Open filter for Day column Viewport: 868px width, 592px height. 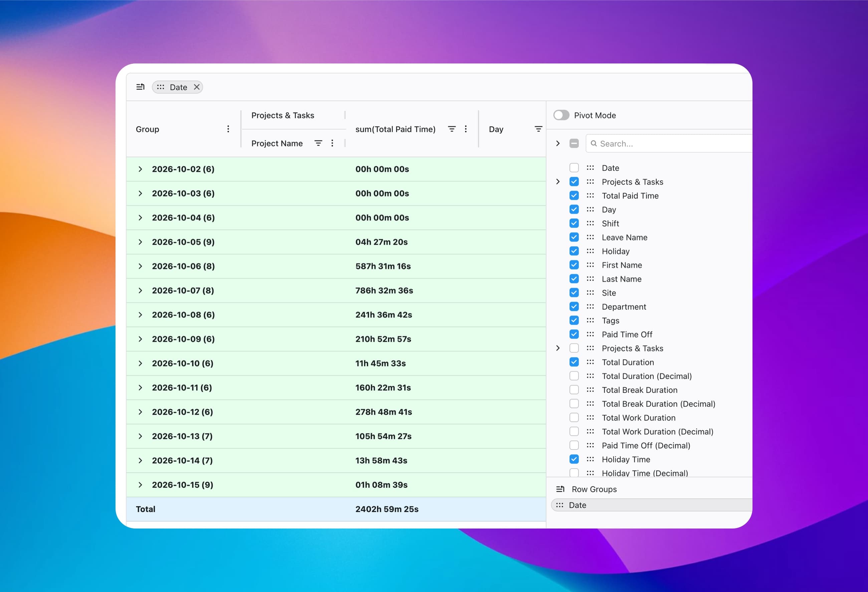click(538, 129)
